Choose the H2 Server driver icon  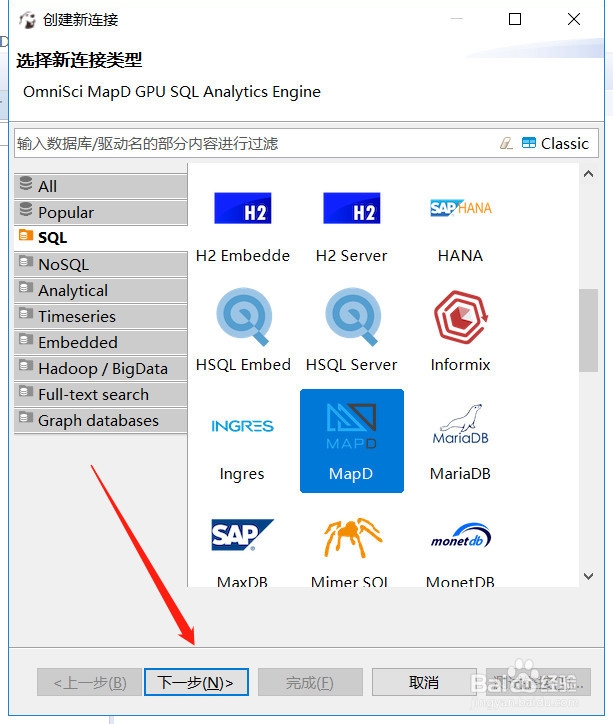tap(352, 208)
